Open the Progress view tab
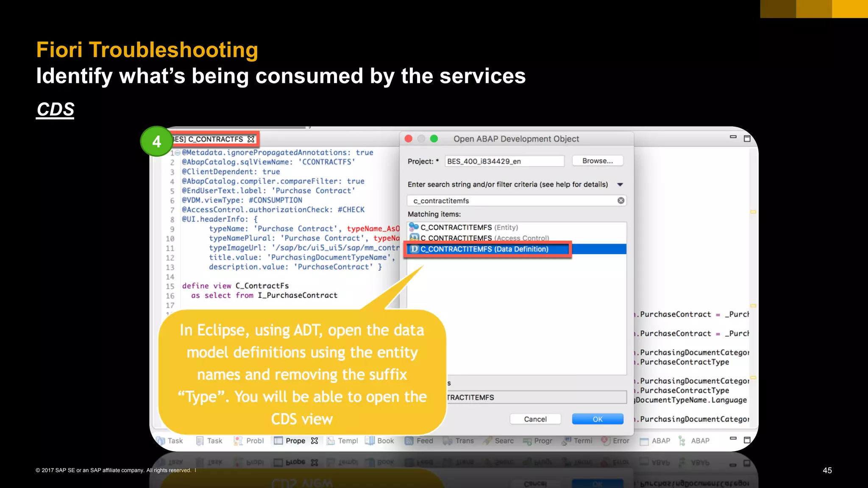868x488 pixels. tap(537, 441)
